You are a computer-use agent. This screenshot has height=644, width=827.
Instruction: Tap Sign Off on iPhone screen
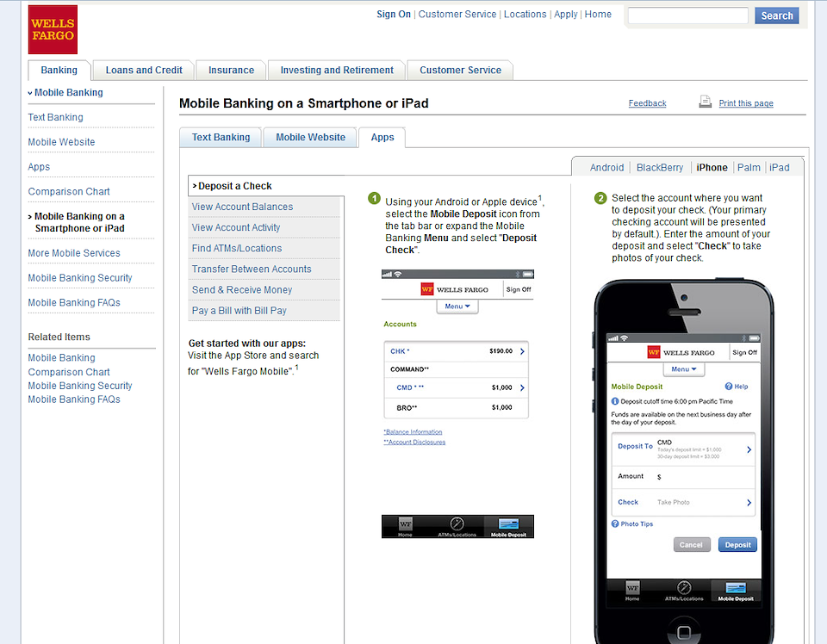pos(744,353)
